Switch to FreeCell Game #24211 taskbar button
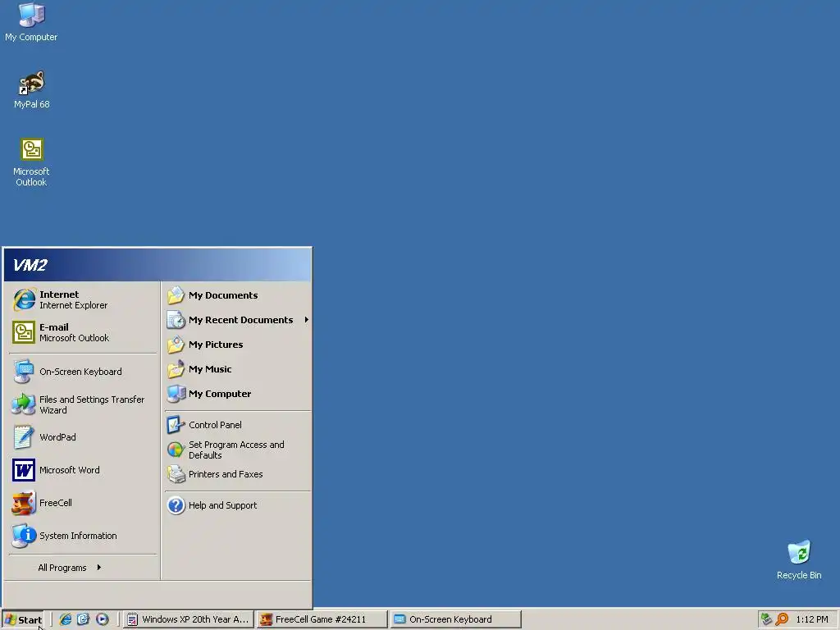 pyautogui.click(x=322, y=619)
